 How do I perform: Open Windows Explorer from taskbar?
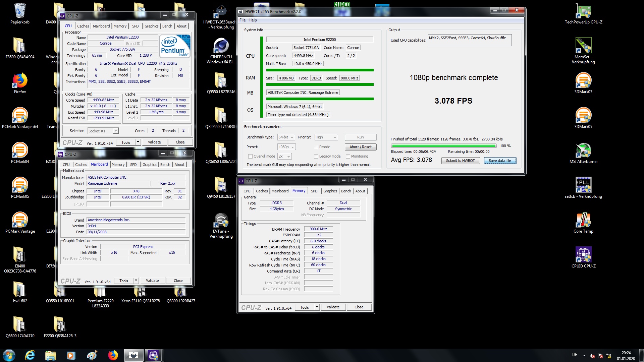(50, 355)
